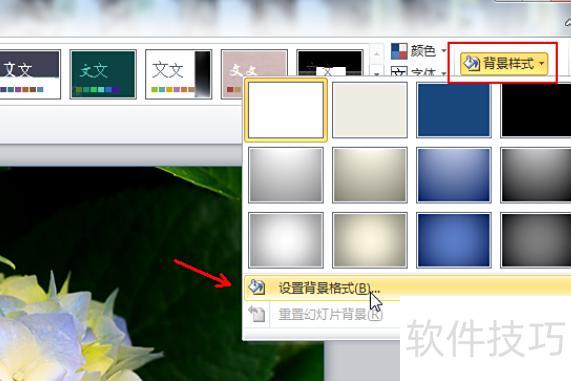
Task: Apply the black theme thumbnail
Action: (330, 63)
